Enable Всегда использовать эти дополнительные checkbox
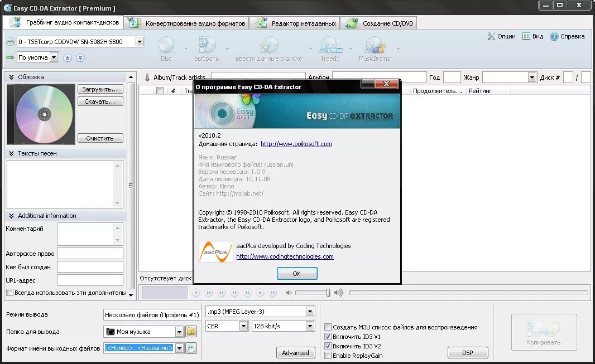The image size is (595, 364). [10, 293]
